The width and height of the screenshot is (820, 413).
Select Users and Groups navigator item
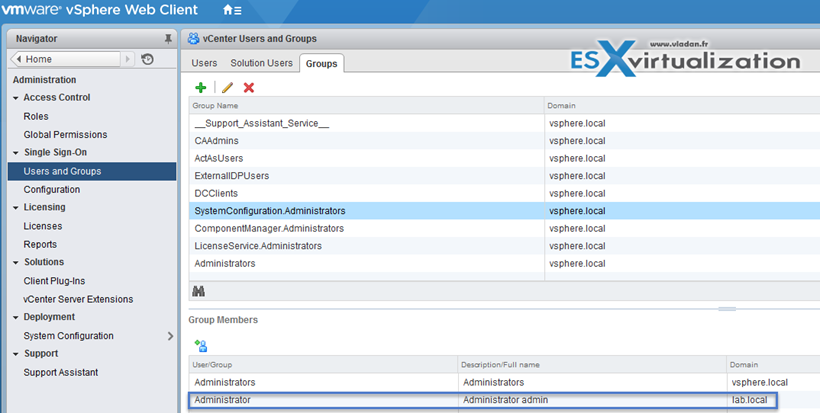[x=92, y=171]
